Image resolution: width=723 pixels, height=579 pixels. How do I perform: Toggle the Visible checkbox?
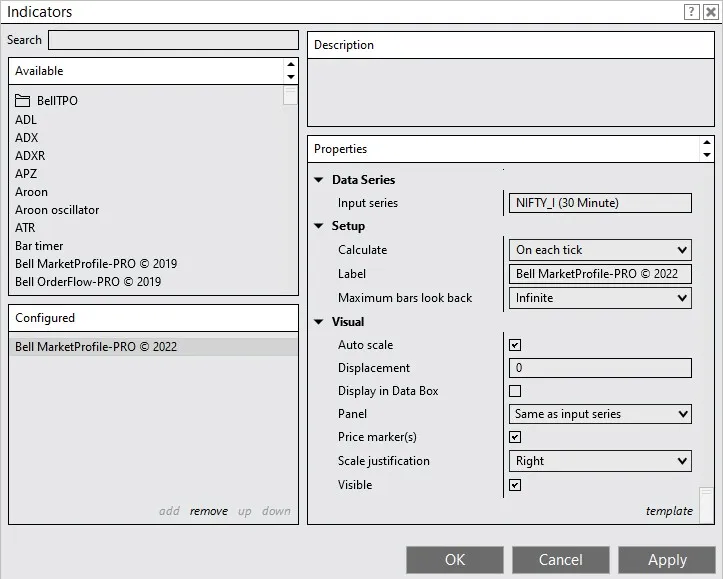click(x=515, y=485)
